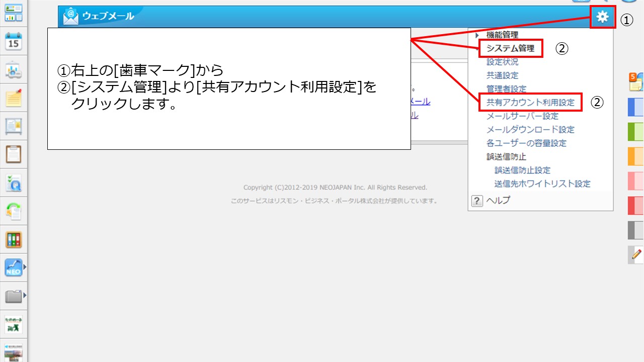Expand the NEO icon submenu arrow
The image size is (644, 362).
(x=25, y=267)
